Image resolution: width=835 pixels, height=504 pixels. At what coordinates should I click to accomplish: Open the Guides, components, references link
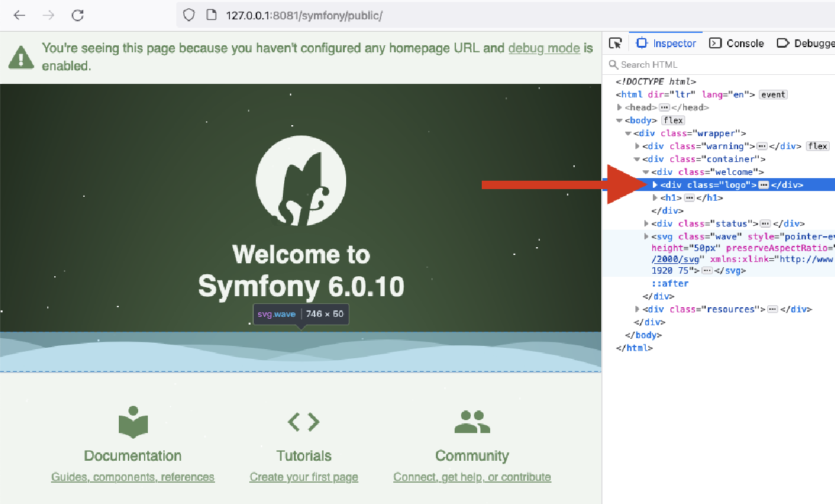133,478
